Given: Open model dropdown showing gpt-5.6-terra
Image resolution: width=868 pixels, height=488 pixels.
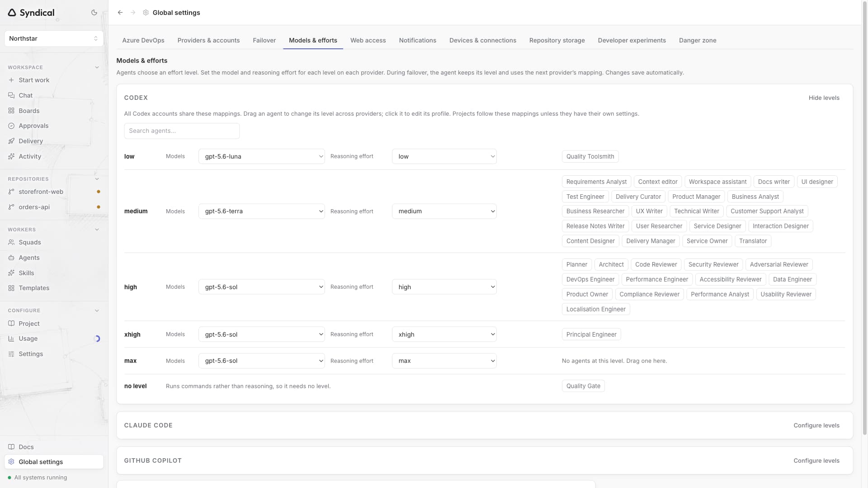Looking at the screenshot, I should pyautogui.click(x=261, y=211).
